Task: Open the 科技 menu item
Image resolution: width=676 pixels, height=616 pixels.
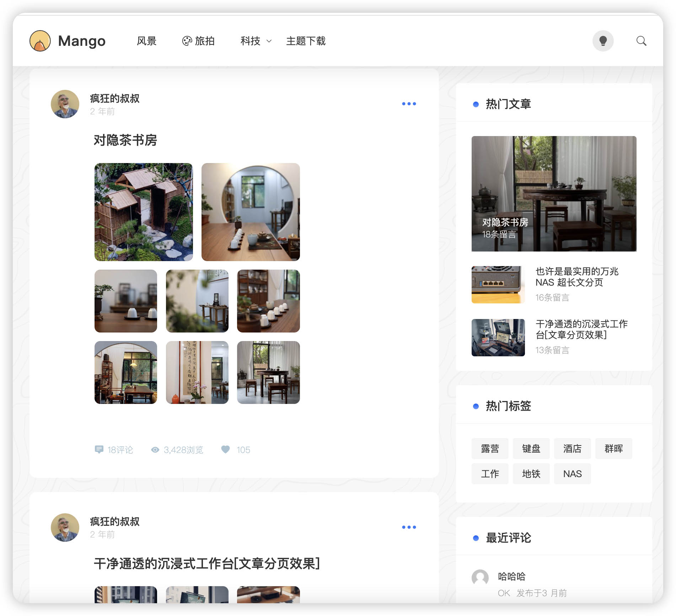Action: [251, 41]
